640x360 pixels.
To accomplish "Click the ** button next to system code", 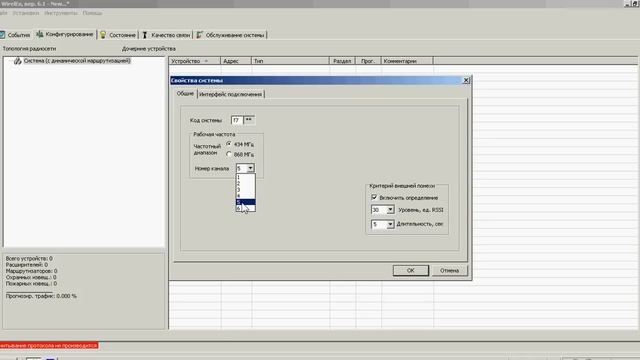I will (x=249, y=120).
